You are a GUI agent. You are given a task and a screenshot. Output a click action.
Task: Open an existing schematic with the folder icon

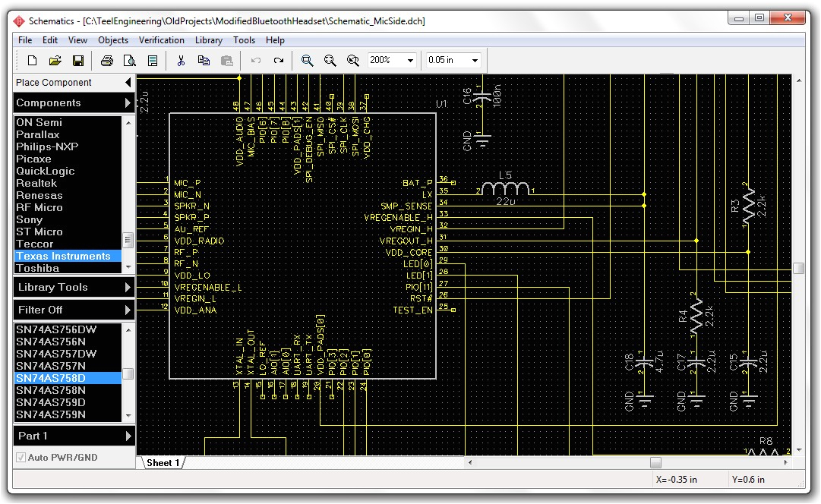pos(55,60)
